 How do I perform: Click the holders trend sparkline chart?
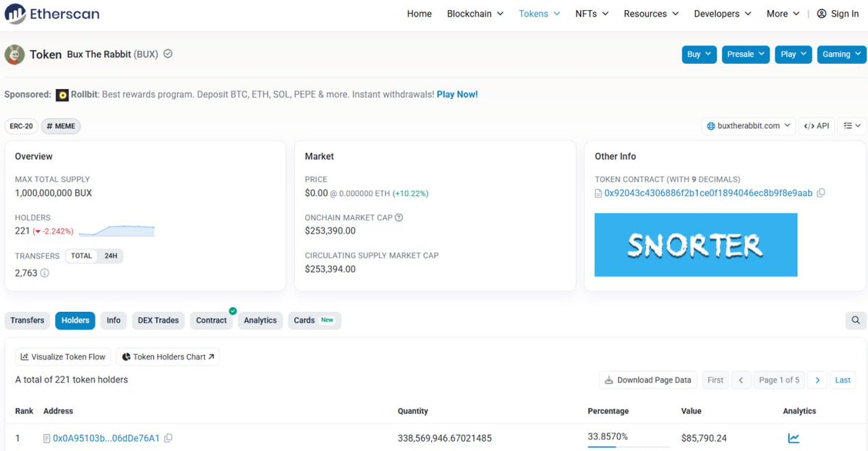[x=116, y=231]
